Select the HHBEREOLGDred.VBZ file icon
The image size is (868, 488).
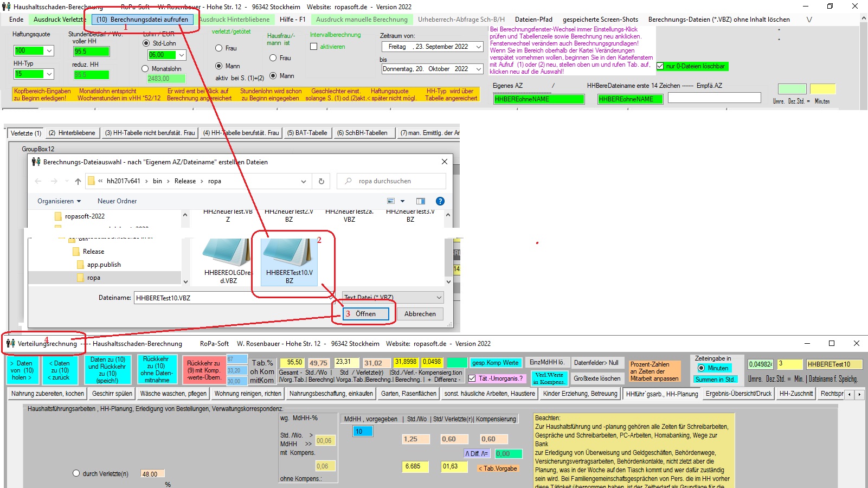click(x=227, y=255)
